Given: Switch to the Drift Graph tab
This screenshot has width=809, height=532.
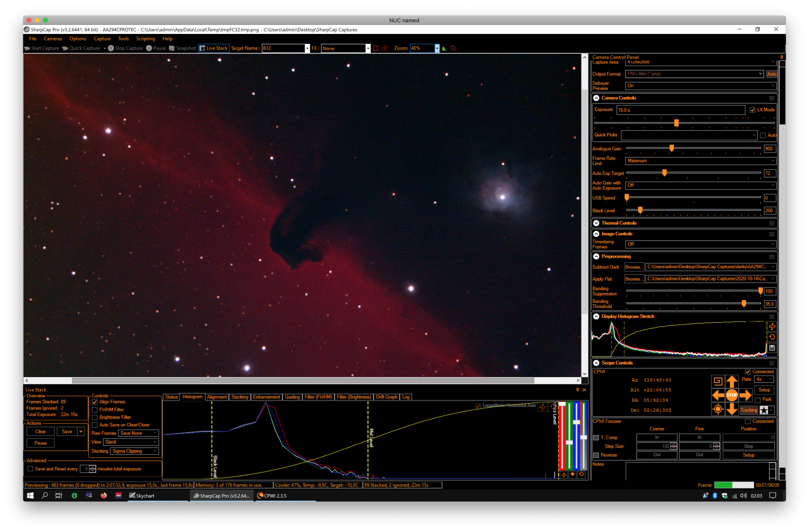Looking at the screenshot, I should 386,397.
